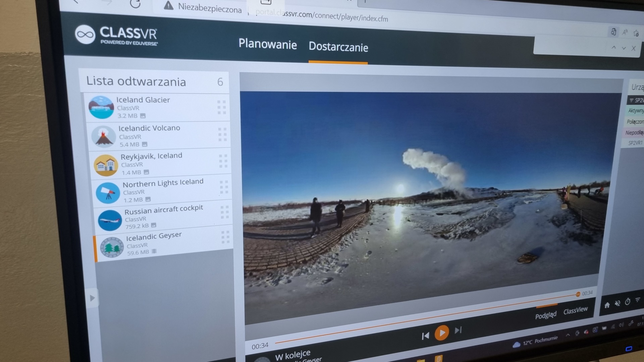The height and width of the screenshot is (362, 644).
Task: Switch to the Planowanie tab
Action: (x=267, y=44)
